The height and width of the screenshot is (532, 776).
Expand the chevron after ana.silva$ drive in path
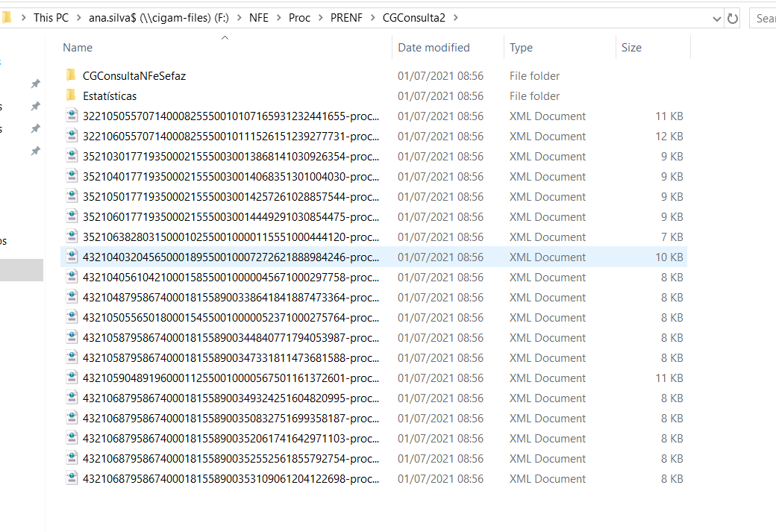tap(239, 18)
